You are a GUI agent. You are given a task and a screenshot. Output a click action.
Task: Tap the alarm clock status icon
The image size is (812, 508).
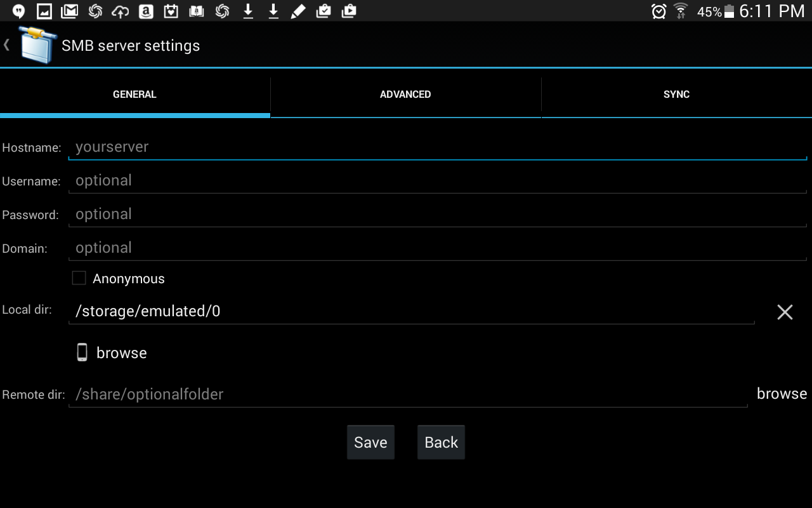pos(658,11)
